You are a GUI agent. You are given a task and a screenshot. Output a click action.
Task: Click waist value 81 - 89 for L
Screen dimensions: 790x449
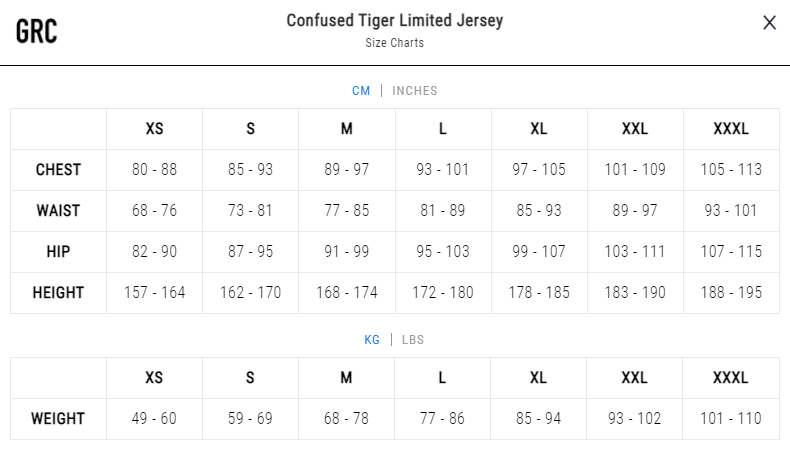click(x=443, y=211)
